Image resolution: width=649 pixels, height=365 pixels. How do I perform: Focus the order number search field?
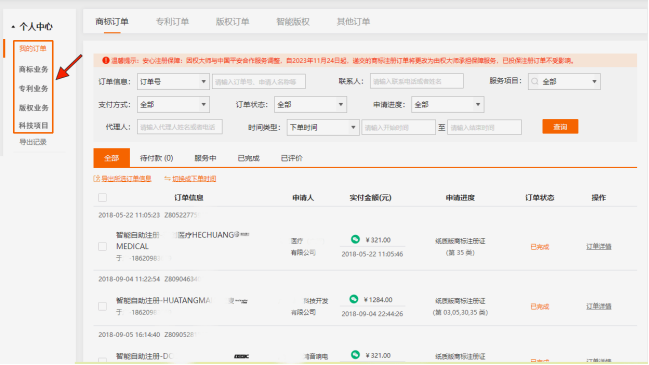click(259, 82)
